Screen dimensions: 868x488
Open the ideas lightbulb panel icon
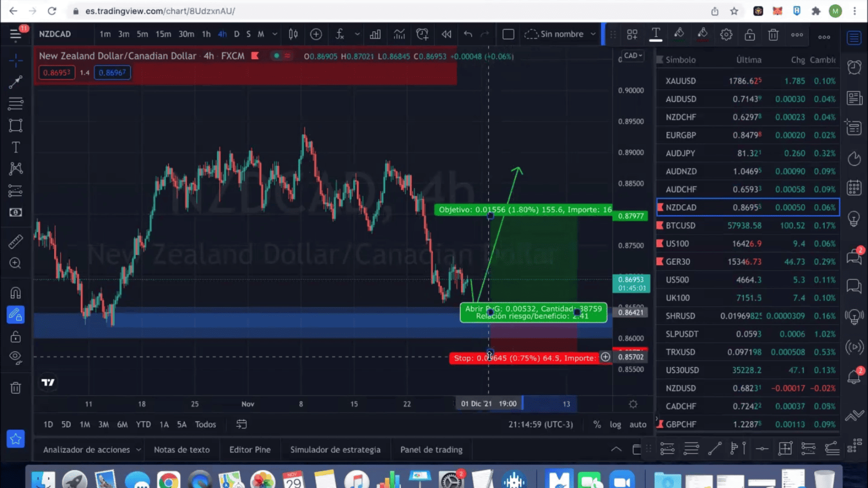(854, 218)
